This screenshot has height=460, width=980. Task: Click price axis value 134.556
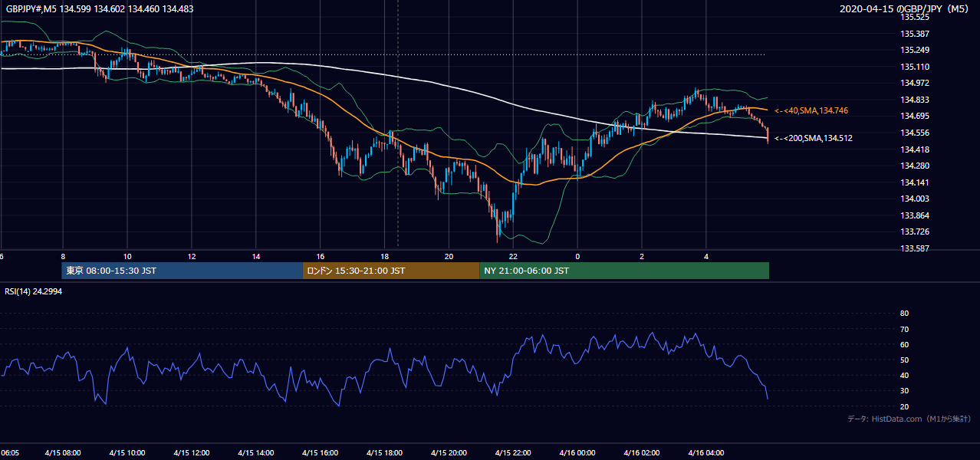914,133
